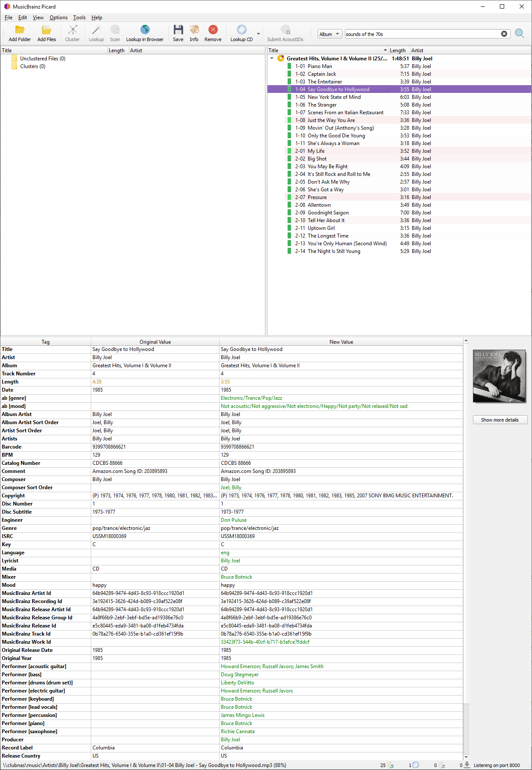The height and width of the screenshot is (770, 532).
Task: Sort right pane by Title header
Action: (328, 50)
